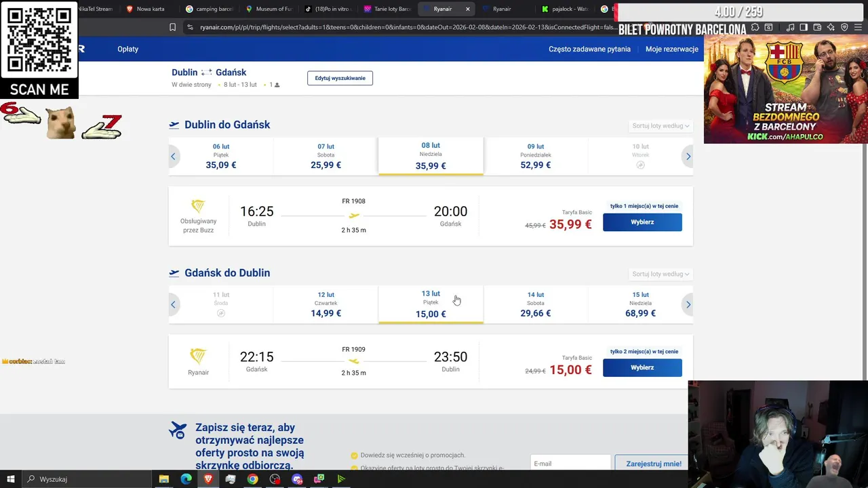Image resolution: width=868 pixels, height=488 pixels.
Task: Open the Brave Wallet icon
Action: coord(817,27)
